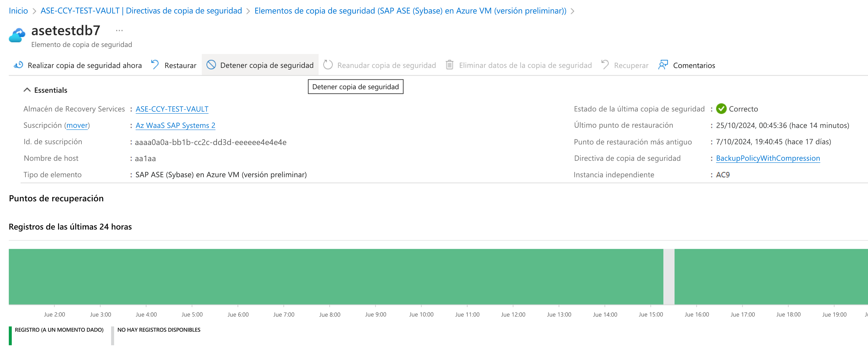Viewport: 868px width, 347px height.
Task: Open the ellipsis menu next to asetestdb7
Action: click(x=119, y=31)
